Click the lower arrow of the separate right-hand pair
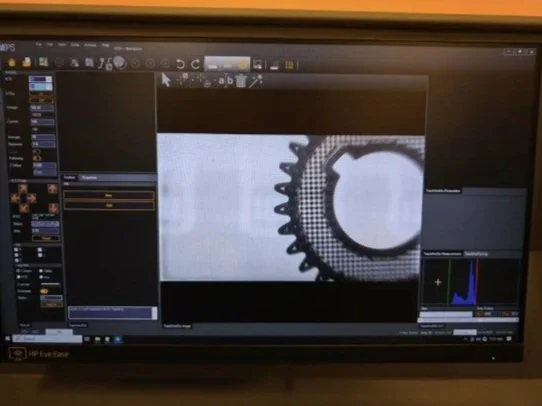The image size is (542, 406). (x=53, y=208)
